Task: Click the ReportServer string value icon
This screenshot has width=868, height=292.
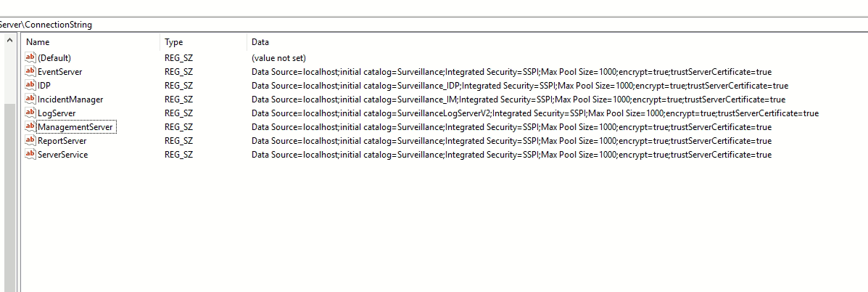Action: (30, 140)
